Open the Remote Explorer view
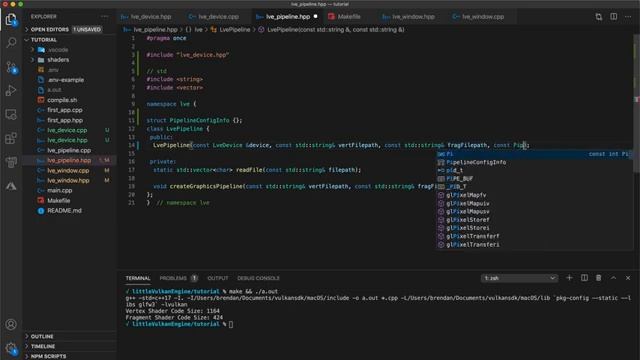 click(x=11, y=114)
